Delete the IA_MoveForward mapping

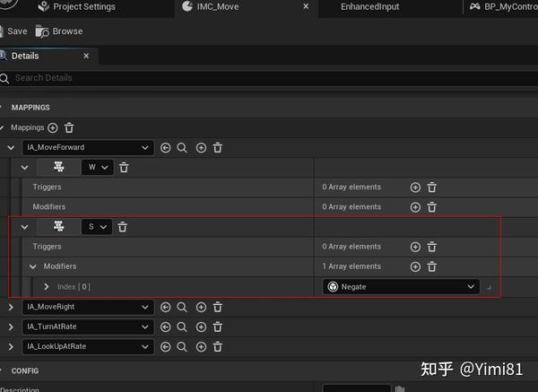(x=218, y=148)
